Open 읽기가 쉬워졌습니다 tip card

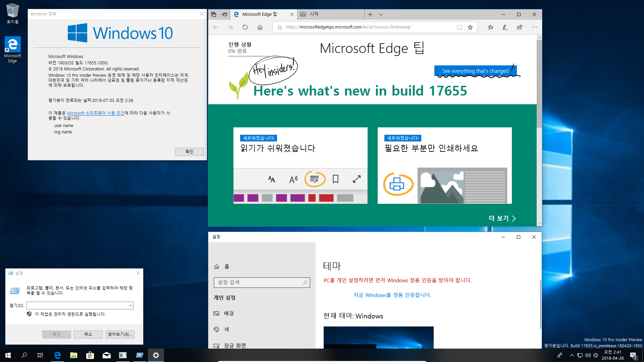point(301,165)
